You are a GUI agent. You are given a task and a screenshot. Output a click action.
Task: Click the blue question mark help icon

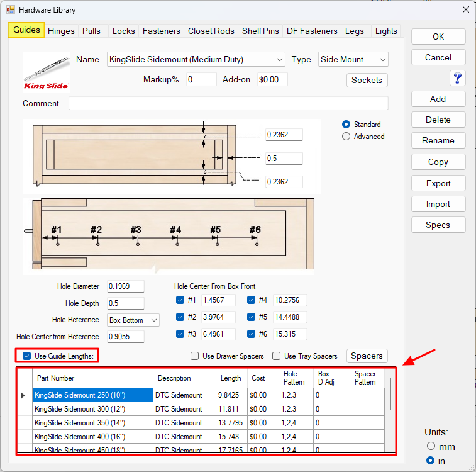(457, 78)
